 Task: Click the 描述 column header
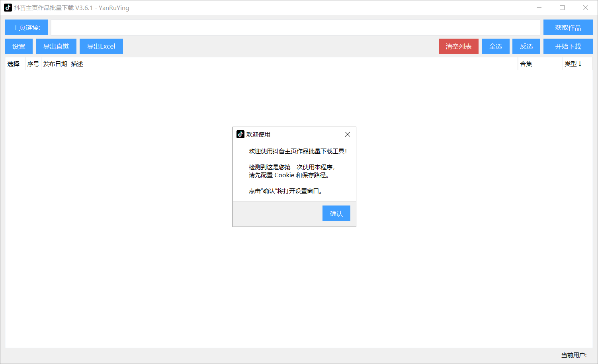[77, 64]
